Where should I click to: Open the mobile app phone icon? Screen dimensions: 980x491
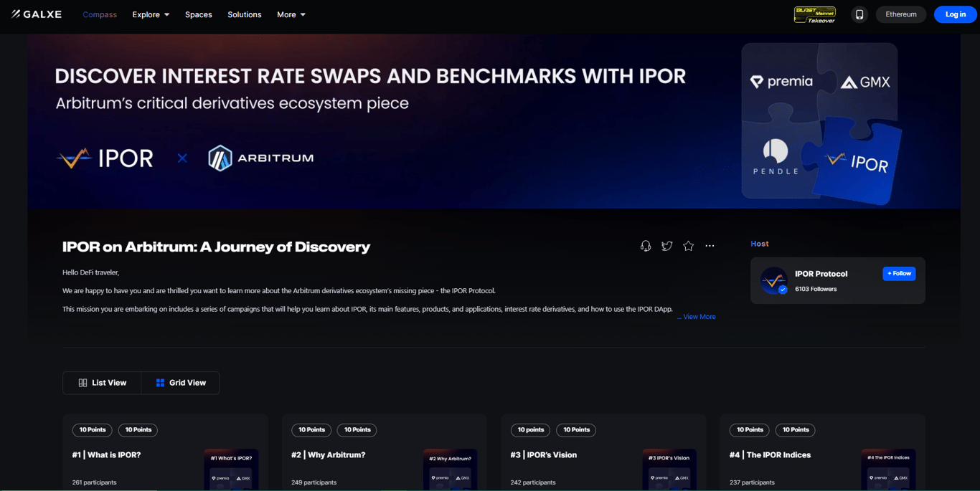point(859,14)
